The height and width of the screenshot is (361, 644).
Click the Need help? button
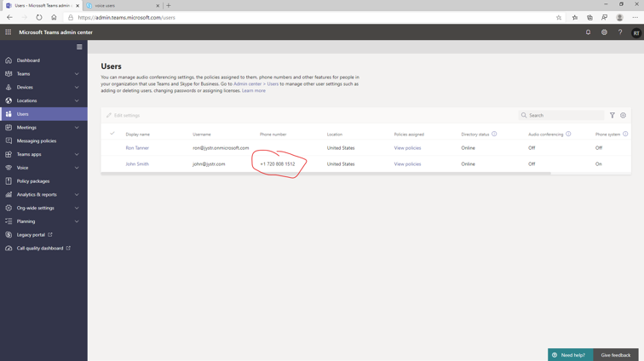coord(570,355)
